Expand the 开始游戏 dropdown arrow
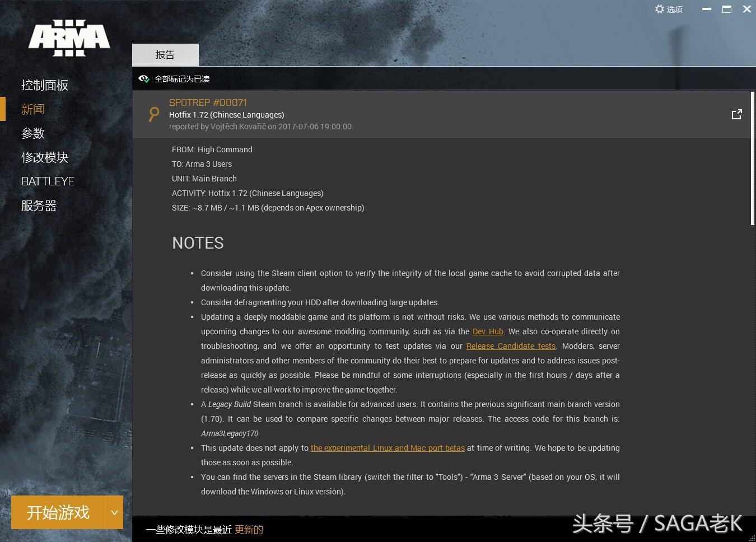Viewport: 756px width, 542px height. 114,512
